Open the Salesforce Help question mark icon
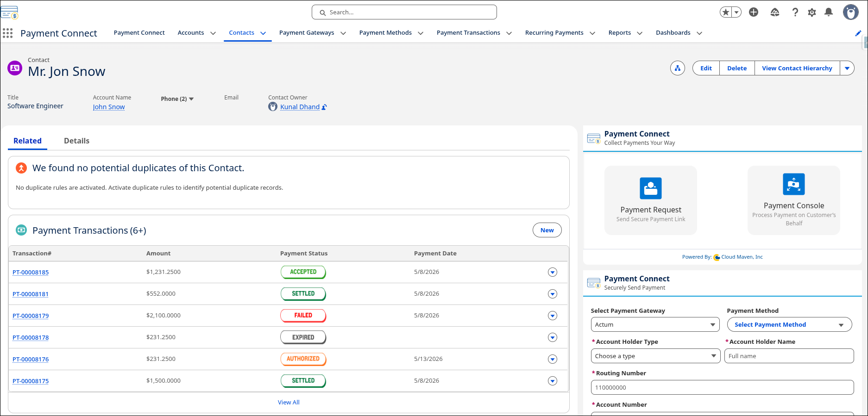The image size is (868, 416). click(795, 12)
